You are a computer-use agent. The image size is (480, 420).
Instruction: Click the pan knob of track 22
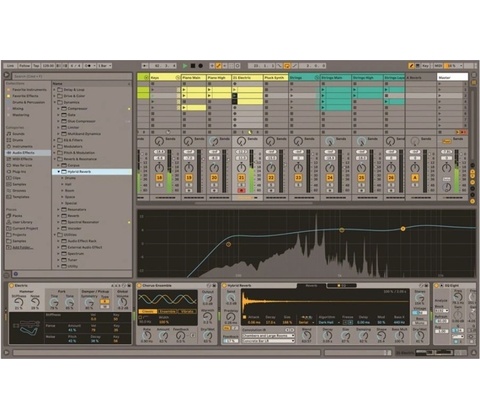271,168
